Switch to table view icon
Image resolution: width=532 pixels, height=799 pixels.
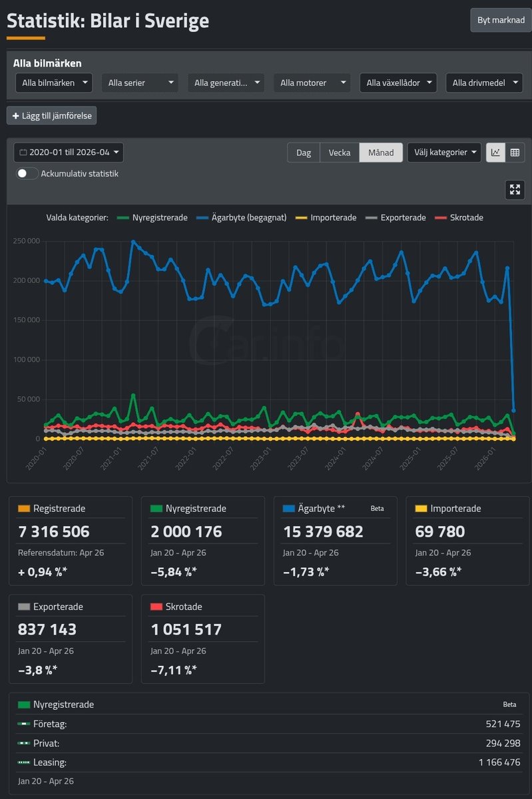pyautogui.click(x=515, y=152)
